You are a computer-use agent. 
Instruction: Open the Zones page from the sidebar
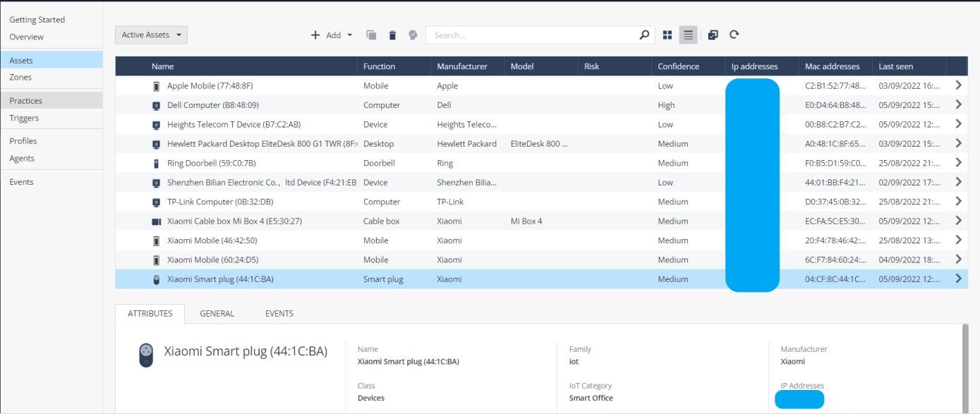(x=20, y=77)
